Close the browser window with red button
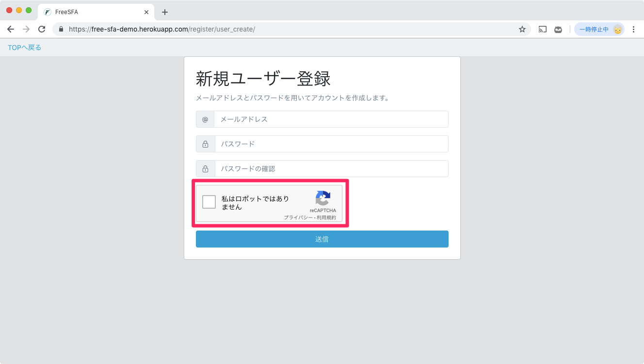Viewport: 644px width, 364px height. (9, 10)
